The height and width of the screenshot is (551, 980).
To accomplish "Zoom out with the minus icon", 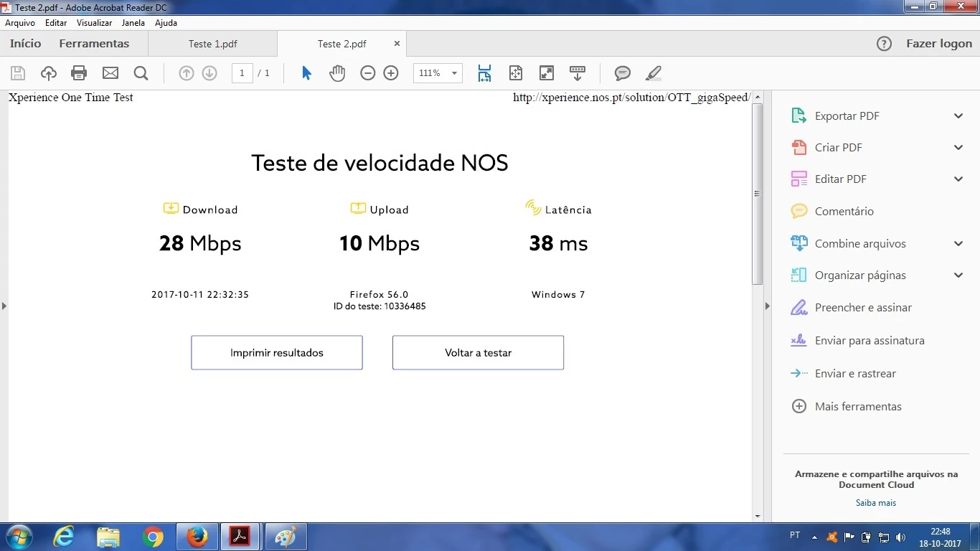I will click(x=368, y=73).
